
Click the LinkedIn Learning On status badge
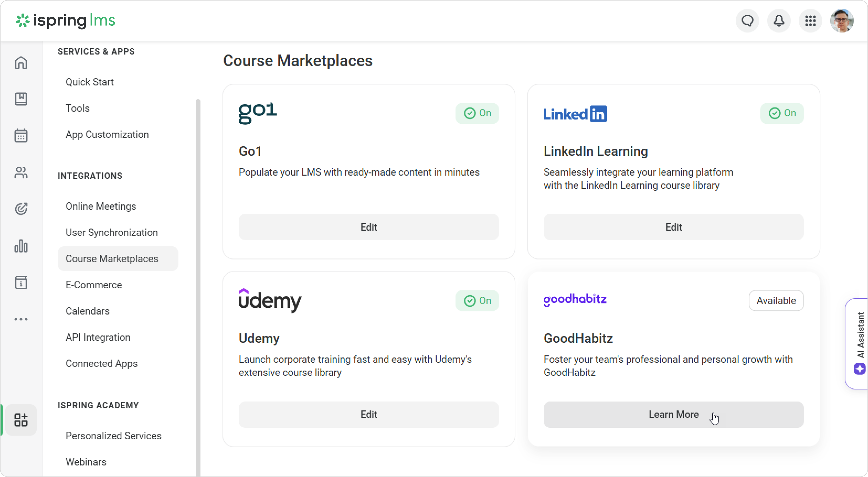[x=782, y=113]
